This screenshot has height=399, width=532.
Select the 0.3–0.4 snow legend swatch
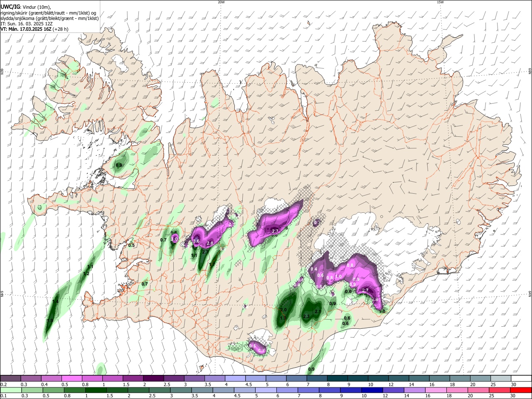(x=31, y=378)
